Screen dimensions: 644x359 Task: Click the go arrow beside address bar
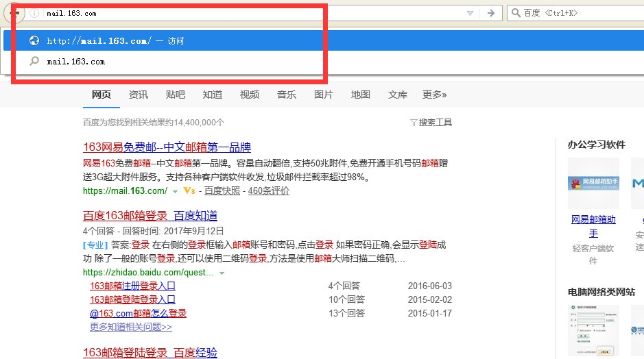click(491, 13)
